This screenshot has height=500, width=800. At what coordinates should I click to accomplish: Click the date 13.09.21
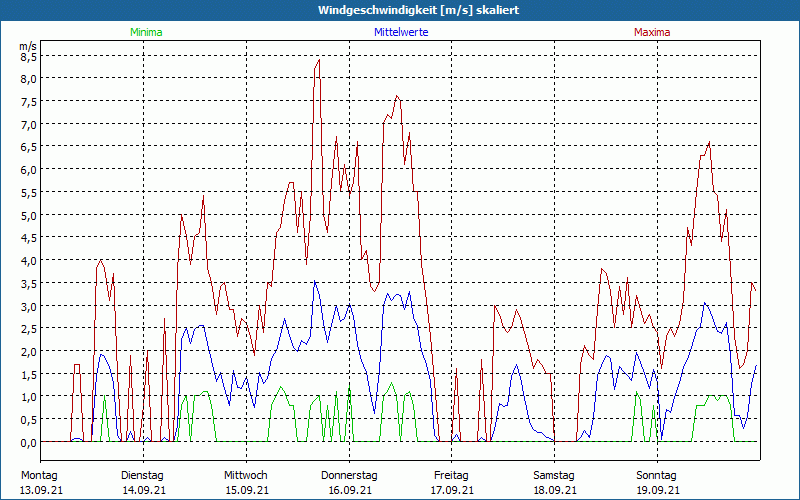tap(41, 490)
